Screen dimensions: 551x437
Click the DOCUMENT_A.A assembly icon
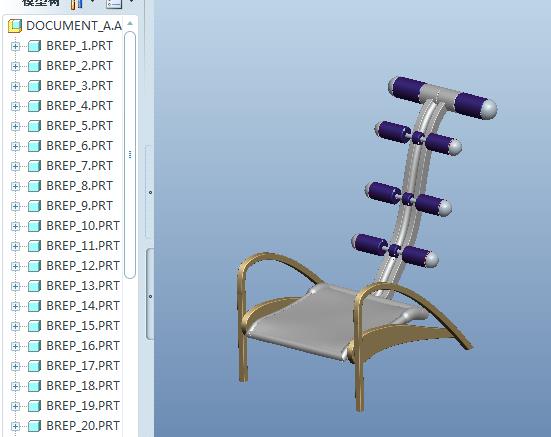[15, 26]
